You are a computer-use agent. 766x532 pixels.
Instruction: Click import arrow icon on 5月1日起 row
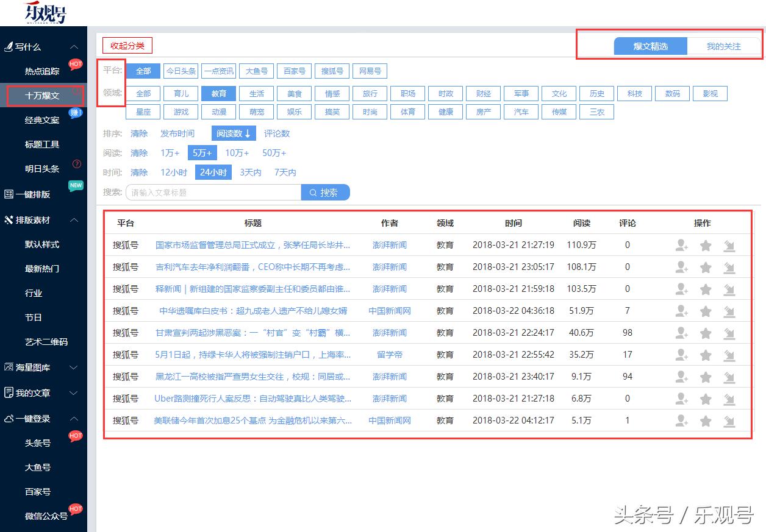click(x=729, y=355)
